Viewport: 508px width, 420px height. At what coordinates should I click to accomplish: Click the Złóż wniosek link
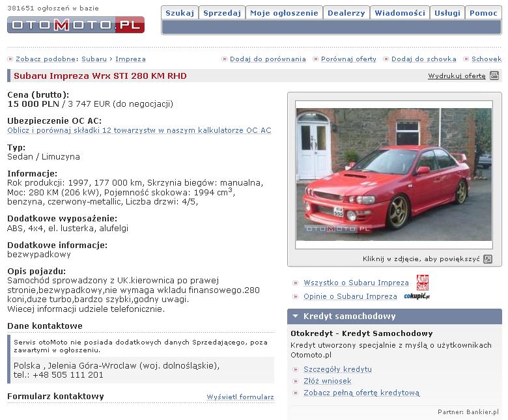click(x=327, y=381)
